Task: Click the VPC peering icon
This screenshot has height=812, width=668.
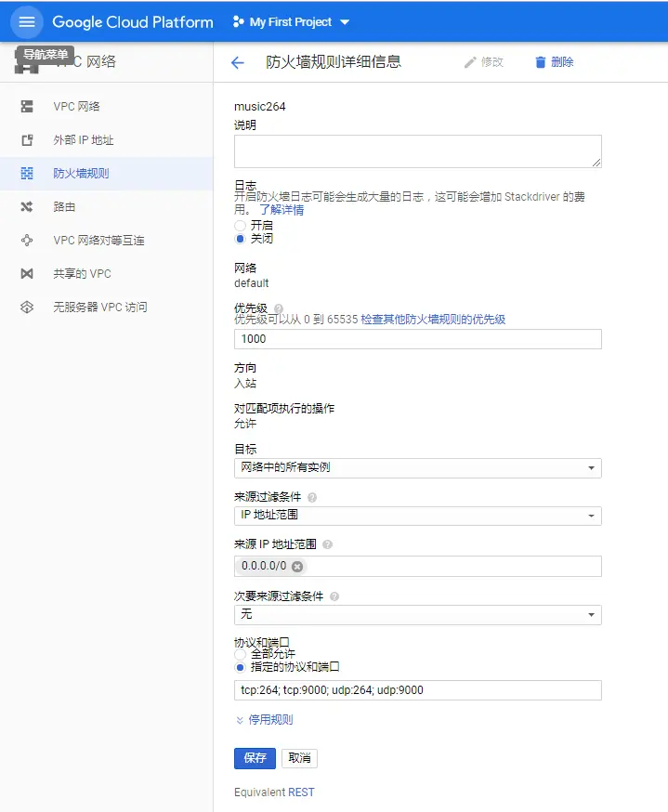Action: tap(27, 241)
